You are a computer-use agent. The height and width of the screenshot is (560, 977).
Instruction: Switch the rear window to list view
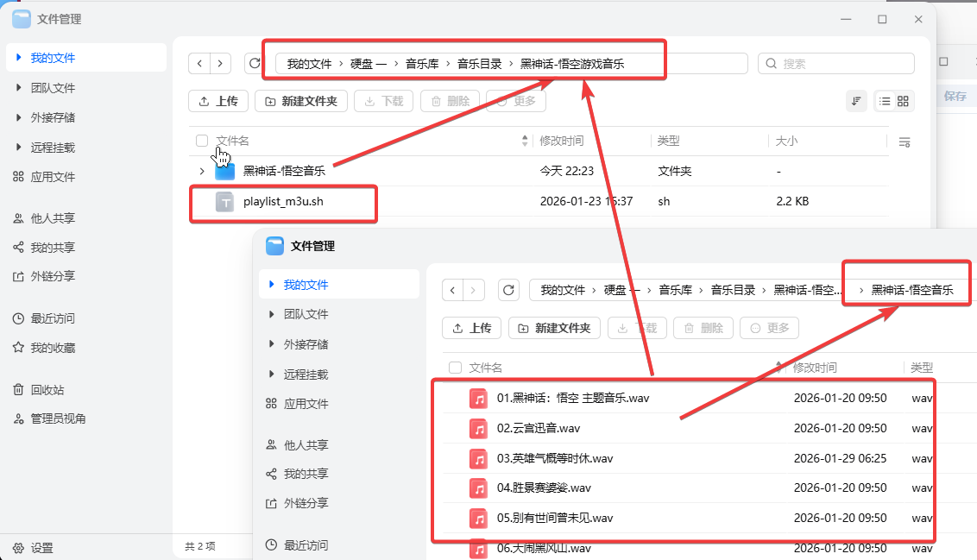(885, 101)
